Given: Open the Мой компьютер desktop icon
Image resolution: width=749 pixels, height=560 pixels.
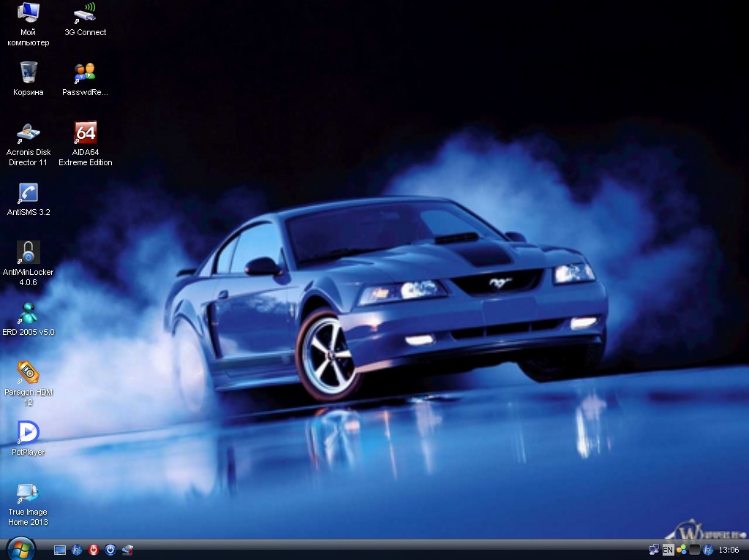Looking at the screenshot, I should point(29,13).
